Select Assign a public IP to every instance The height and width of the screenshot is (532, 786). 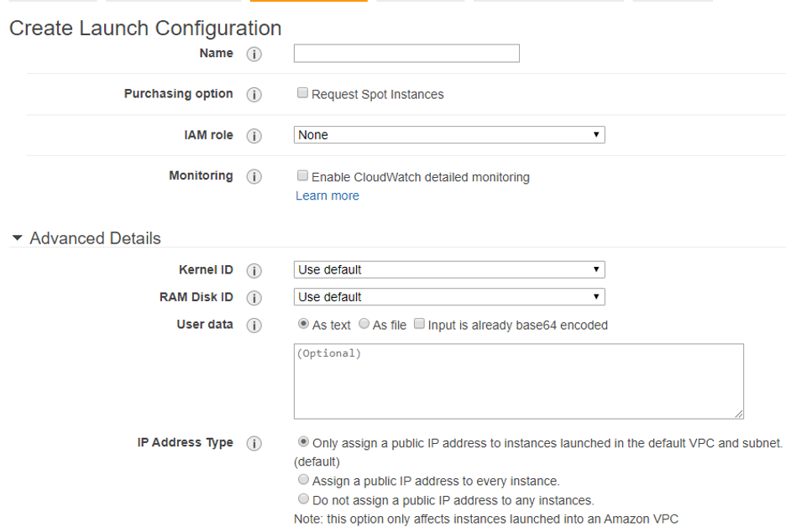coord(303,479)
